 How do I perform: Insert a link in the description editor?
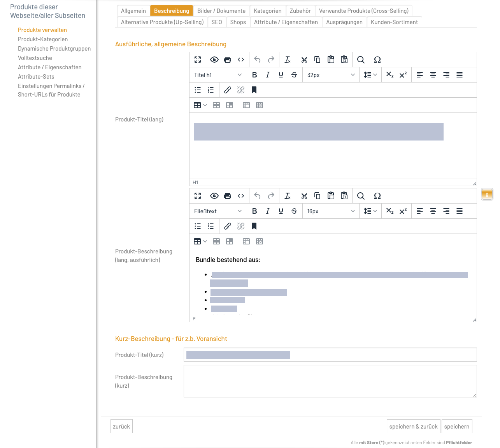[x=228, y=226]
